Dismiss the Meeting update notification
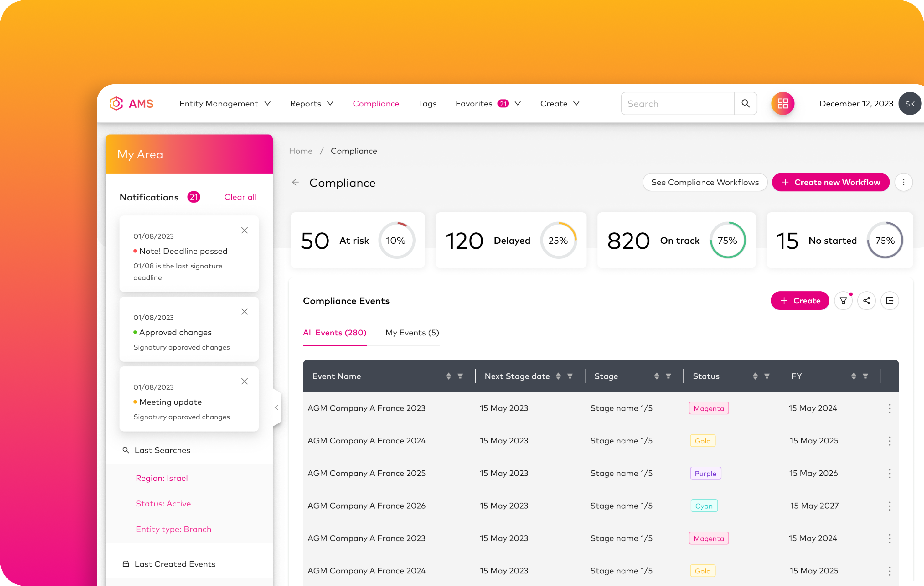Image resolution: width=924 pixels, height=586 pixels. click(245, 381)
